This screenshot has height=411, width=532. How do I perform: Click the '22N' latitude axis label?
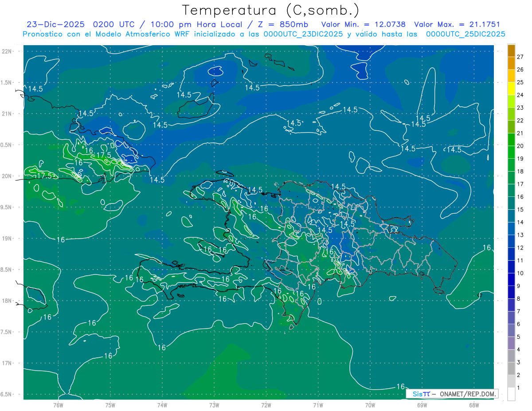coord(7,51)
